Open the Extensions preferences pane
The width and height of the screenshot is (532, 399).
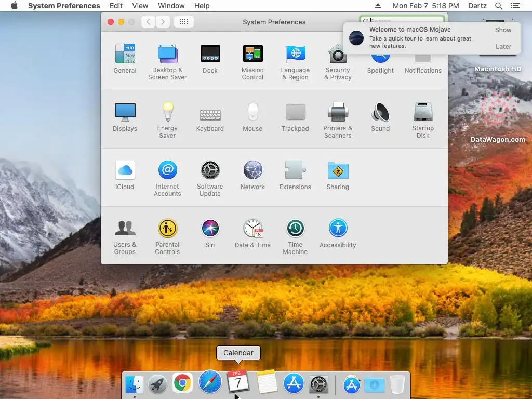point(295,175)
